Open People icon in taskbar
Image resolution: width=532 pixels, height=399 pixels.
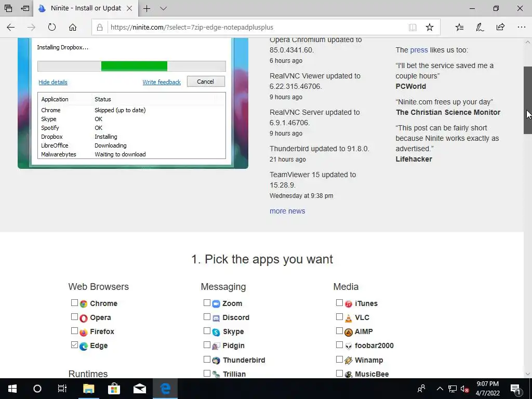click(x=421, y=389)
